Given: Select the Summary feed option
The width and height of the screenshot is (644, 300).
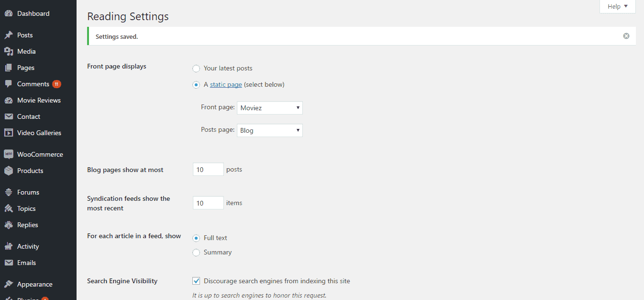Looking at the screenshot, I should pos(196,253).
